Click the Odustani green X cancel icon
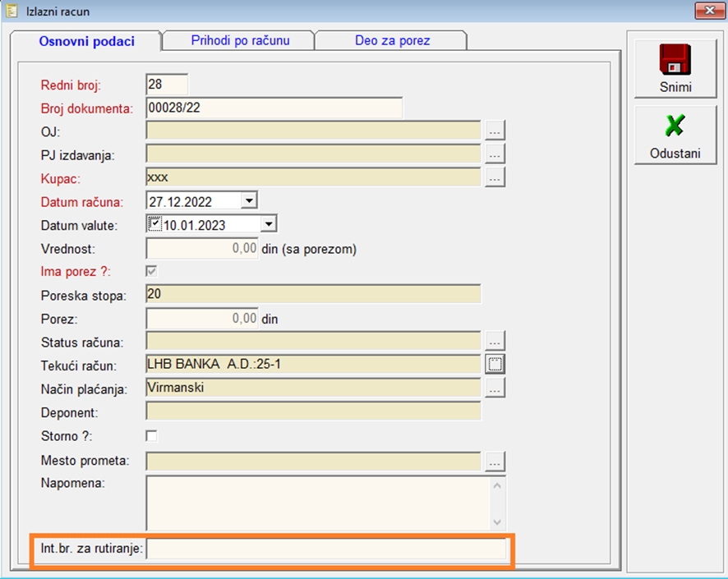Image resolution: width=728 pixels, height=579 pixels. click(x=675, y=126)
